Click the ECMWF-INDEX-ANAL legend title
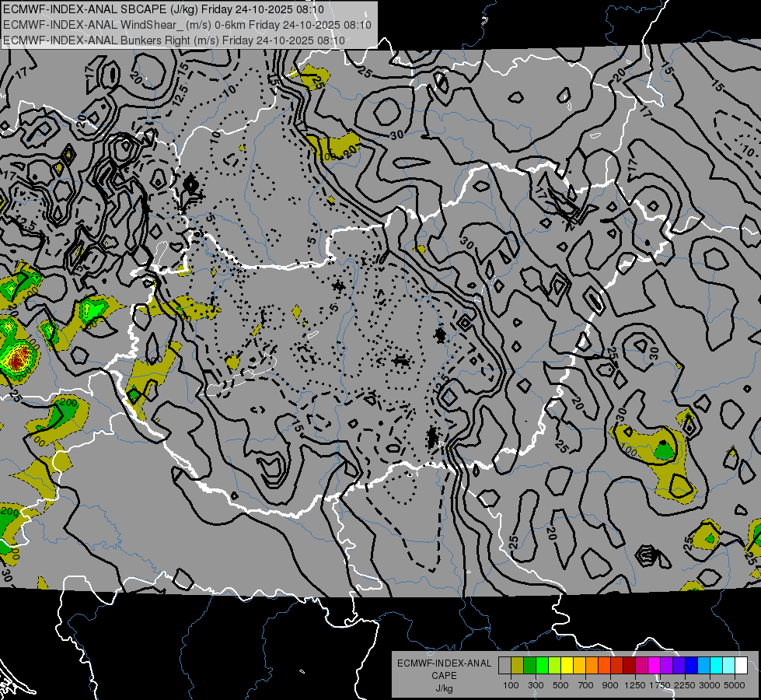The image size is (761, 700). click(x=444, y=663)
